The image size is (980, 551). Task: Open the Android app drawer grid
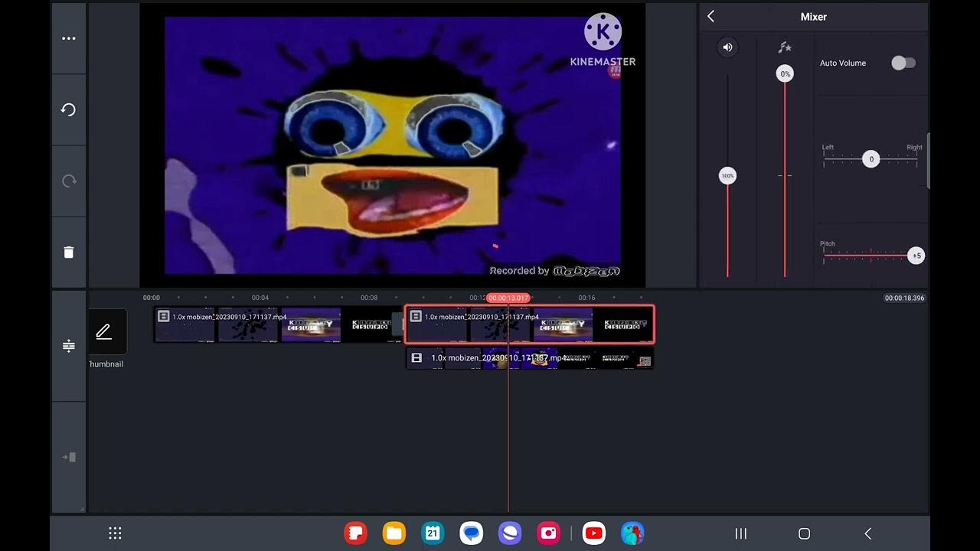[x=115, y=533]
